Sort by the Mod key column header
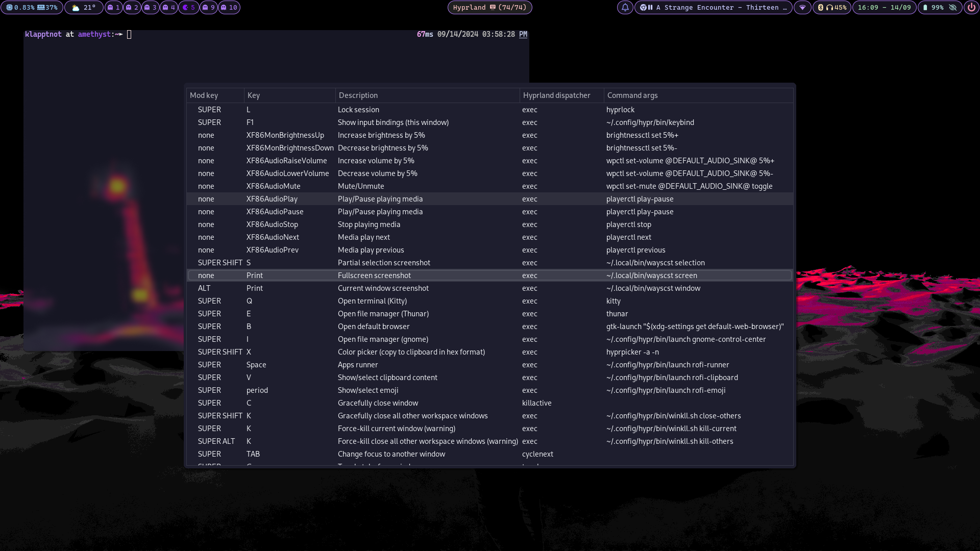Image resolution: width=980 pixels, height=551 pixels. click(x=204, y=95)
